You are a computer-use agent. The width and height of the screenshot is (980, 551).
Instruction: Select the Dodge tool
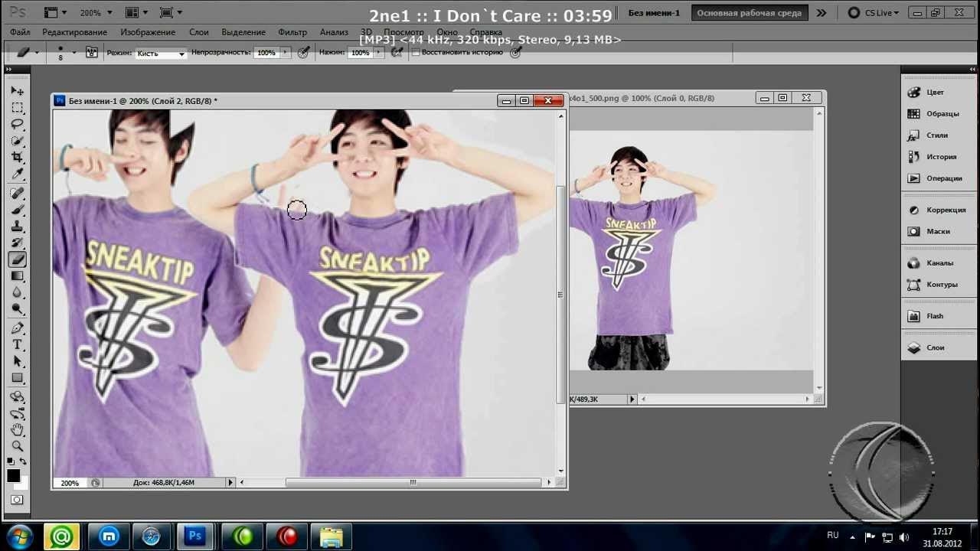[x=17, y=310]
